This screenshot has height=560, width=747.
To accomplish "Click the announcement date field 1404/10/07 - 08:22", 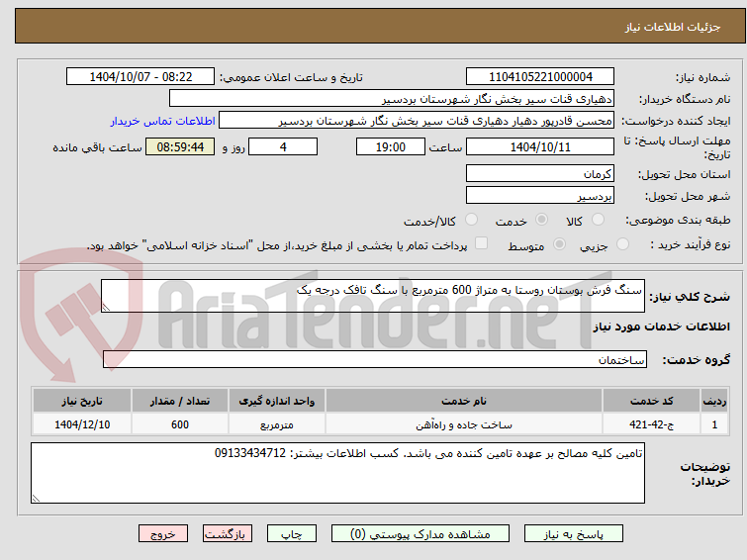I will tap(140, 77).
